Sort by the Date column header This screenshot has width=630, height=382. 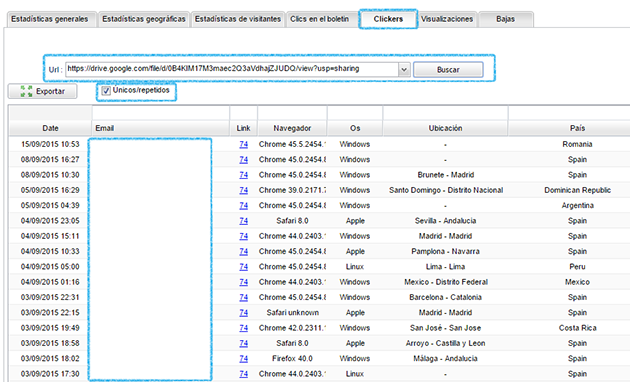[50, 128]
